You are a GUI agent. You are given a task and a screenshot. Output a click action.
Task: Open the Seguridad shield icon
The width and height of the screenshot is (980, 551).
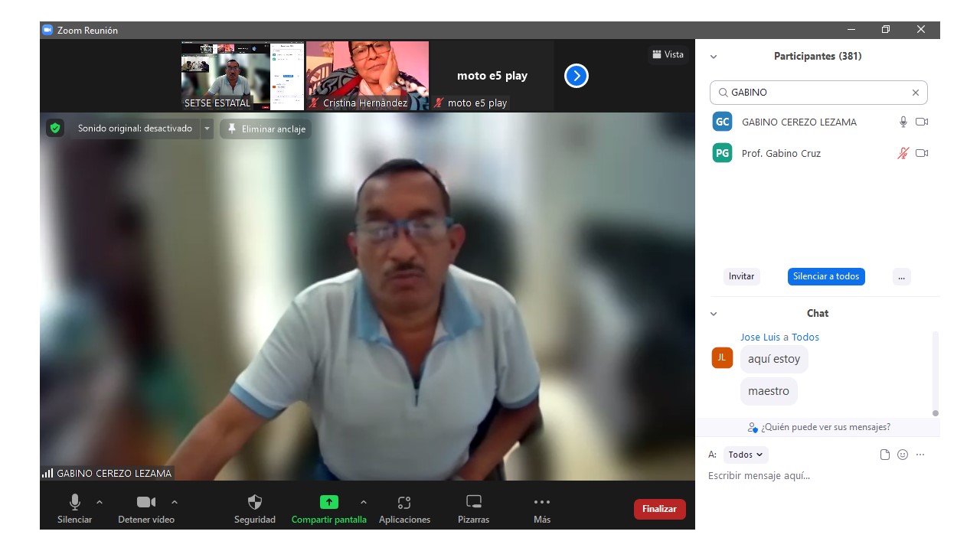click(x=255, y=502)
